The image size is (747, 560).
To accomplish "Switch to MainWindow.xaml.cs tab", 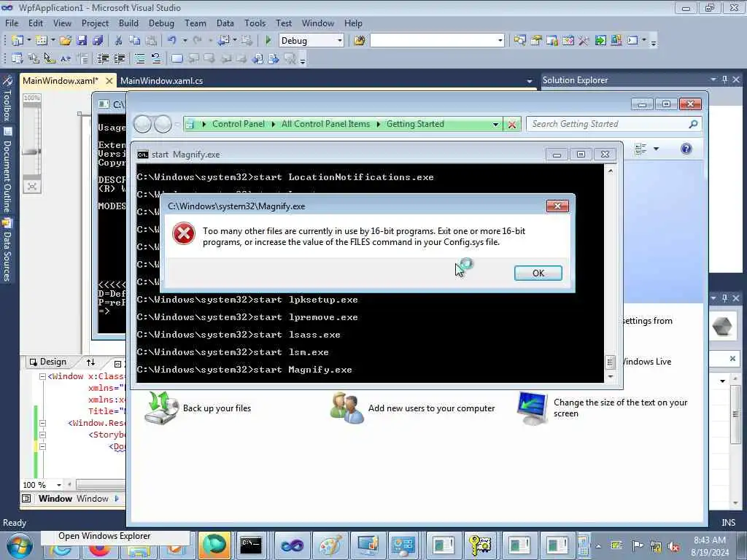I will [161, 81].
